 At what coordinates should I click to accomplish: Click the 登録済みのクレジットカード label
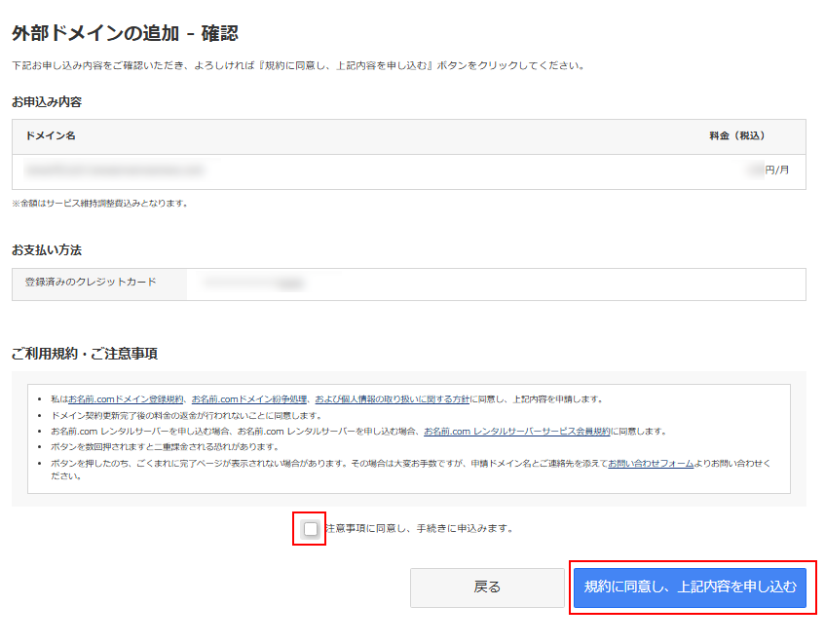click(x=91, y=283)
